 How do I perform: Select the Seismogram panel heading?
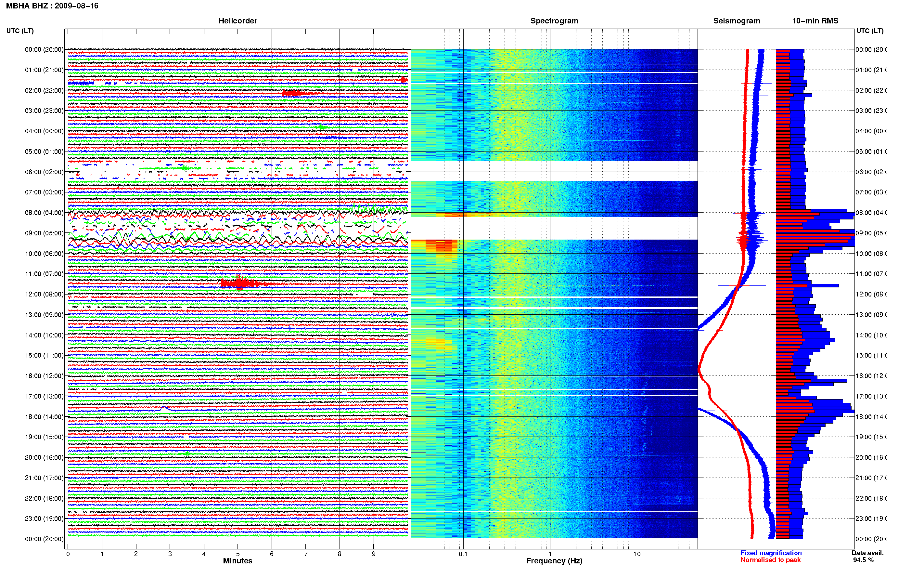click(737, 21)
